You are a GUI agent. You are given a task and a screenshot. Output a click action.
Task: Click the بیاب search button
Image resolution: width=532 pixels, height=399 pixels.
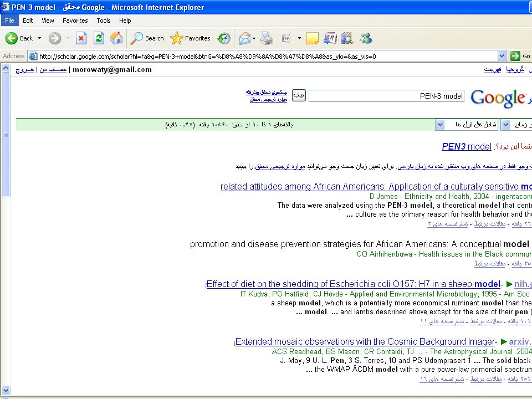pos(299,95)
